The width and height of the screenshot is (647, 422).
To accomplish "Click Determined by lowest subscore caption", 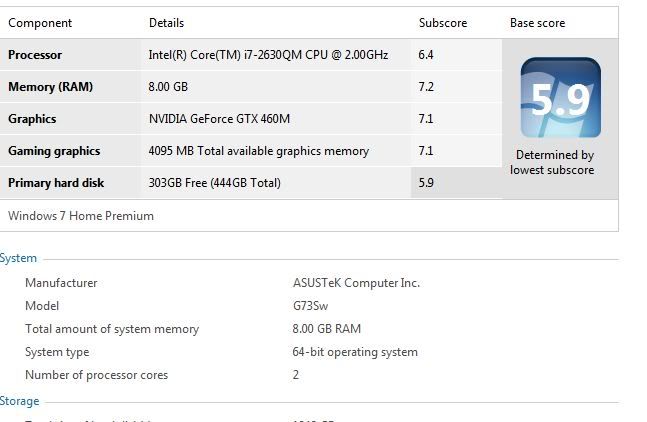I will pos(553,162).
